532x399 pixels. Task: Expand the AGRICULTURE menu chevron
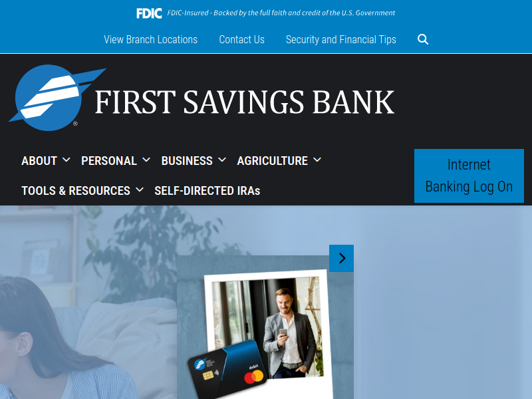pos(317,160)
